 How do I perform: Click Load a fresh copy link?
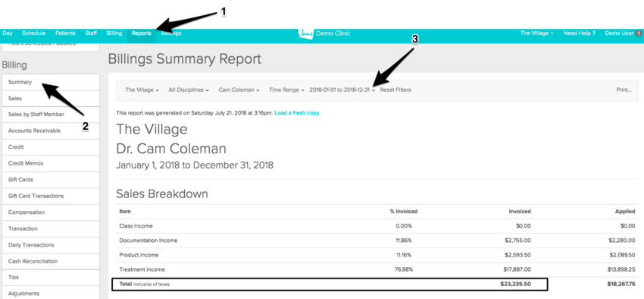click(x=296, y=112)
